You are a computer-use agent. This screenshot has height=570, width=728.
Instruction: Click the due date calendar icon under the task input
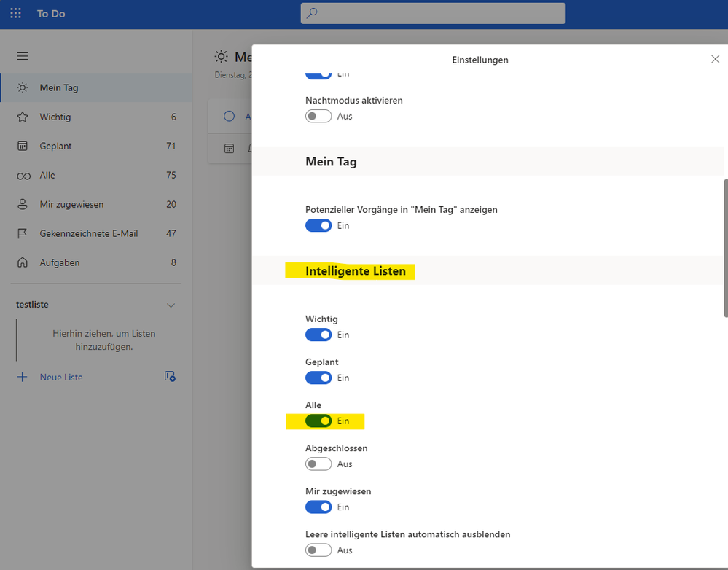point(229,149)
